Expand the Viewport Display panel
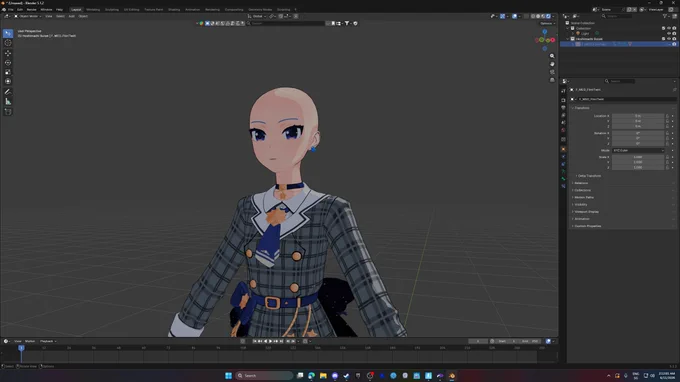The width and height of the screenshot is (680, 382). point(585,212)
